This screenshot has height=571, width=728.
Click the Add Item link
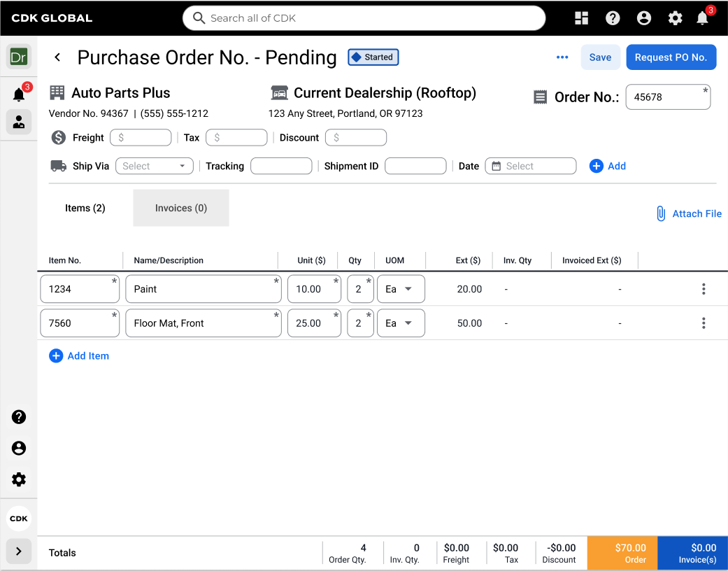[x=79, y=355]
